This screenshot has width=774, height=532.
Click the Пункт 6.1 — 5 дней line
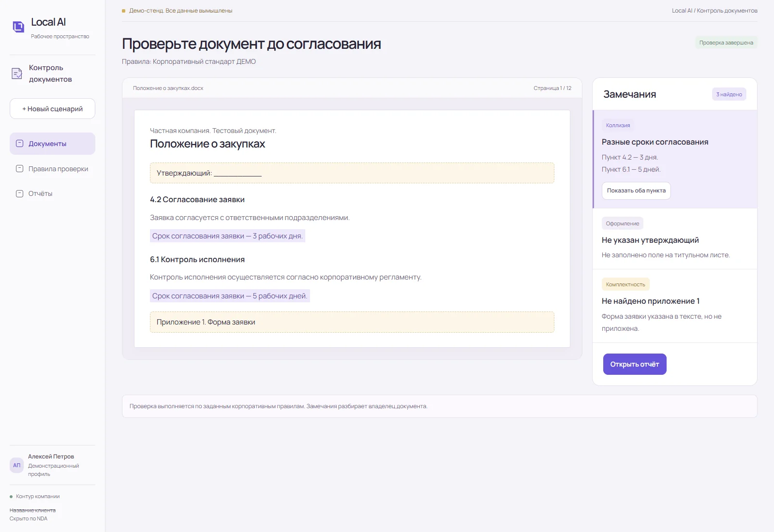631,169
